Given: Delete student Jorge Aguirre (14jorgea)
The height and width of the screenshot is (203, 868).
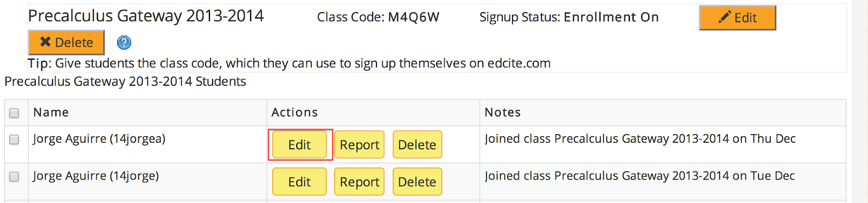Looking at the screenshot, I should pos(417,145).
